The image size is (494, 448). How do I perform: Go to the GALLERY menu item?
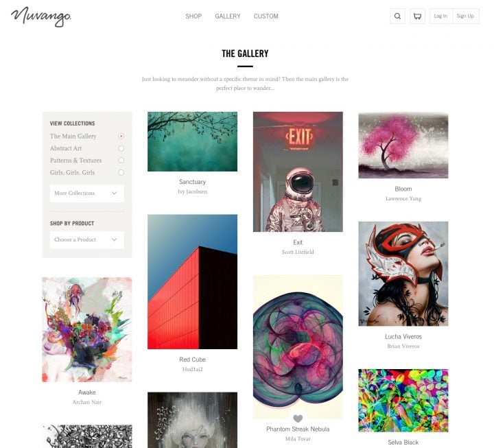(228, 16)
